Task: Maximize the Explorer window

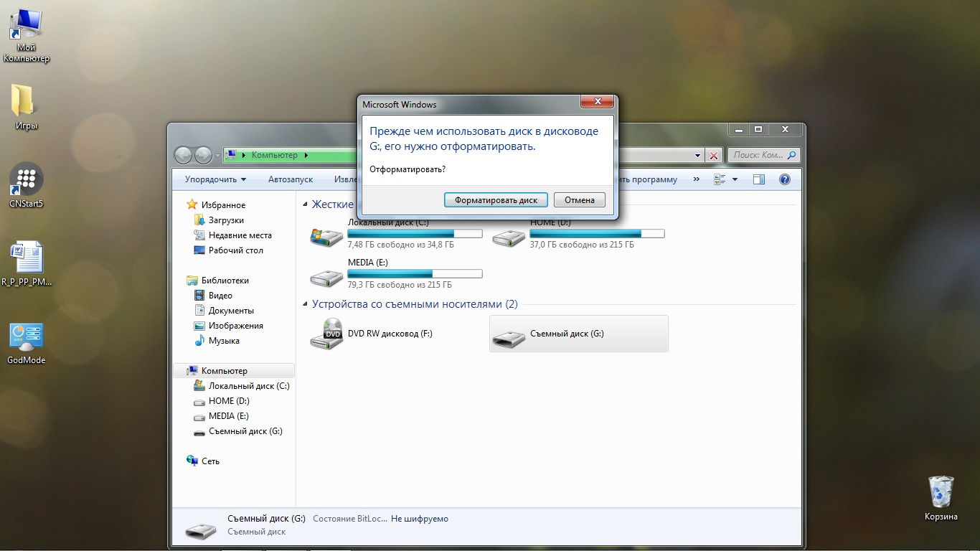Action: click(x=758, y=129)
